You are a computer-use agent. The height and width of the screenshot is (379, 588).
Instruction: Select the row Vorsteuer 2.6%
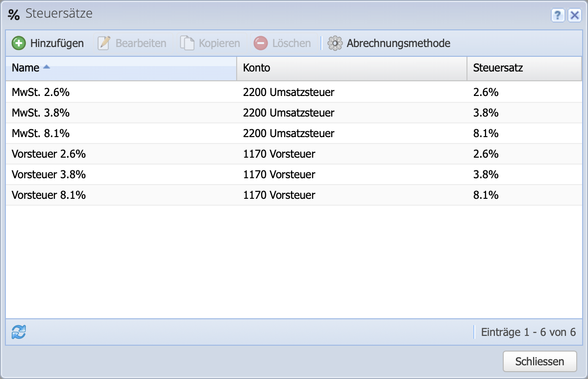point(147,154)
